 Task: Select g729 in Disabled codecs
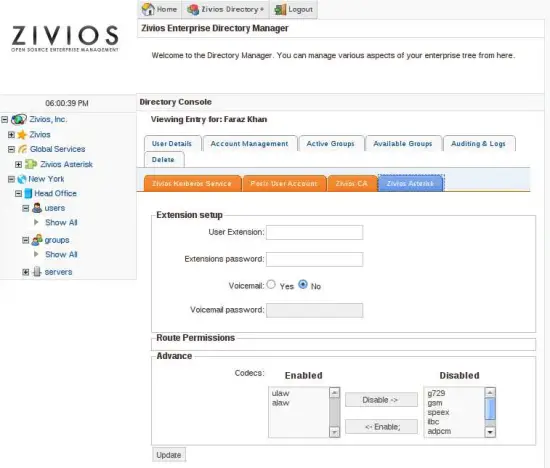pyautogui.click(x=436, y=393)
